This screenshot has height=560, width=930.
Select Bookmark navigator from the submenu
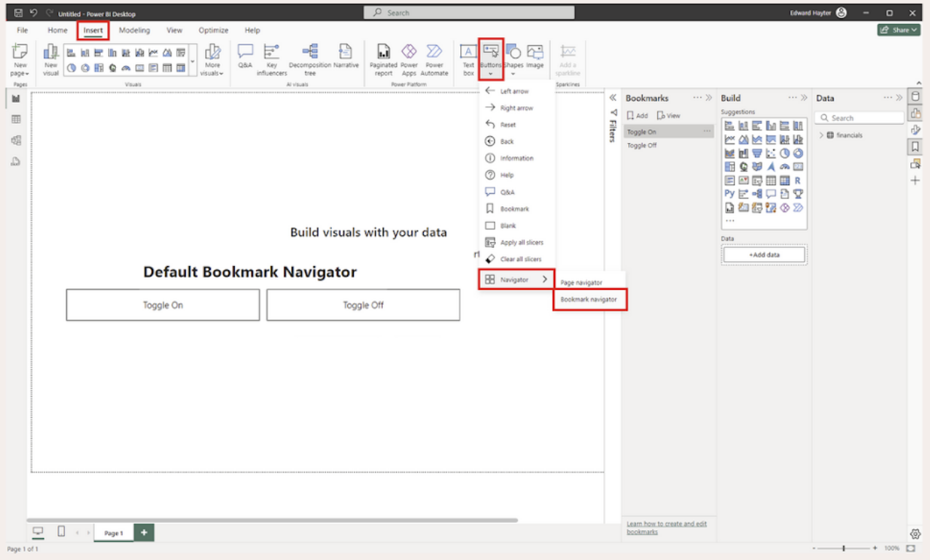tap(590, 300)
